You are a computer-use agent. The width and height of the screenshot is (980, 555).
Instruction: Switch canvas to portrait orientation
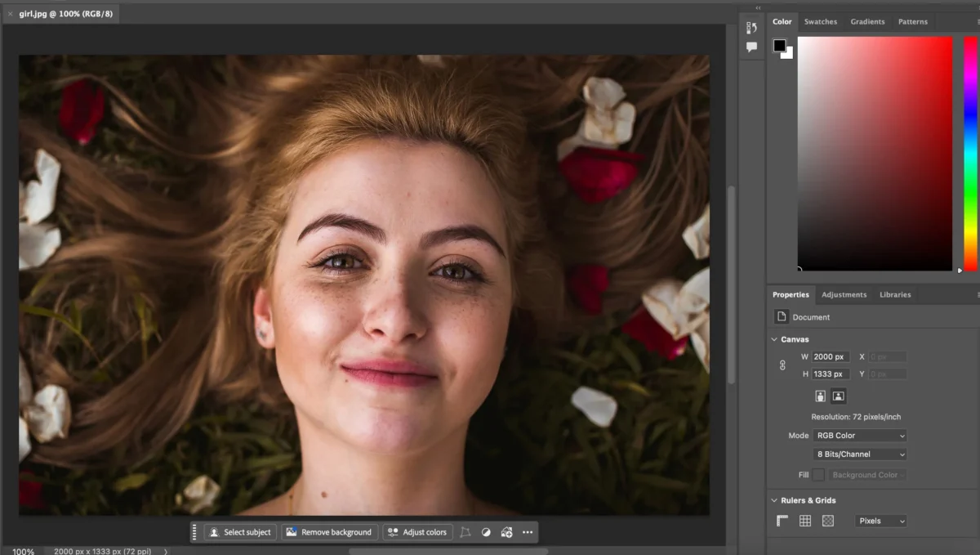coord(820,396)
